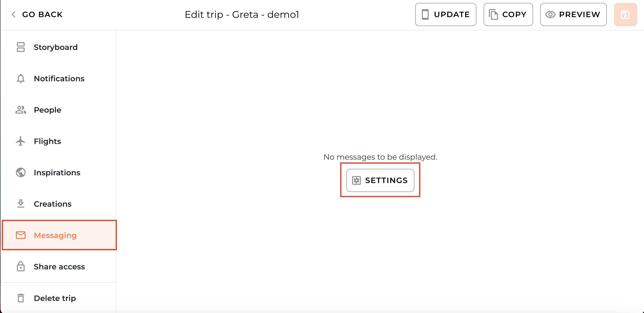Click the Creations download icon

point(21,204)
